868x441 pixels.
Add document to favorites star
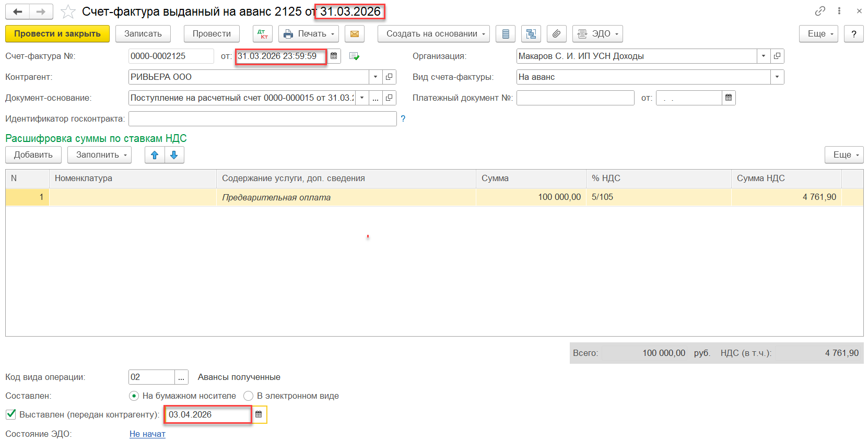pos(68,11)
